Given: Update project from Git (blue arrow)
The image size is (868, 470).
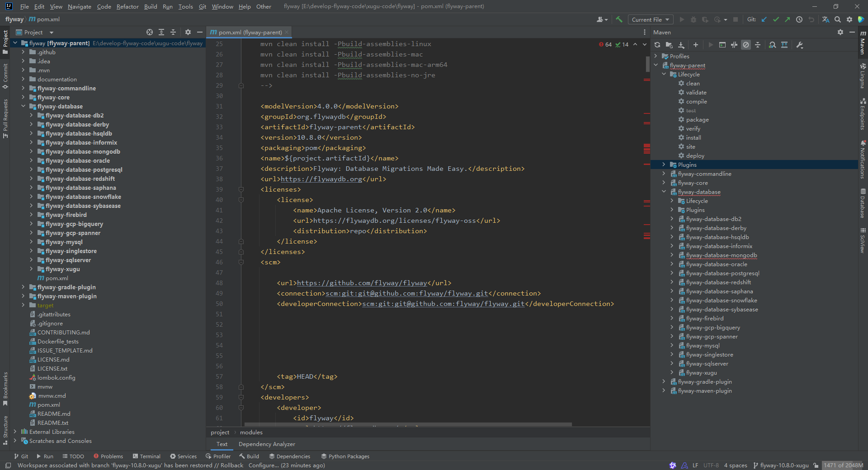Looking at the screenshot, I should tap(764, 19).
